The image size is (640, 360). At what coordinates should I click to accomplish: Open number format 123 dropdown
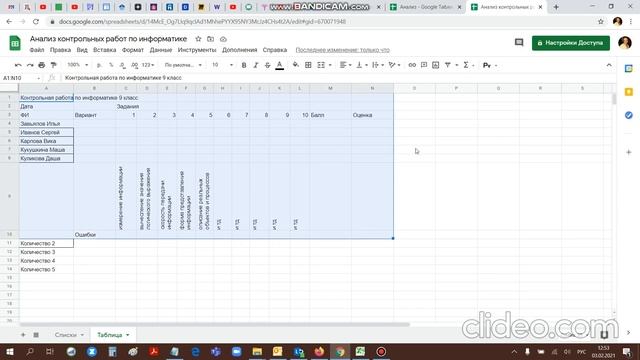148,65
